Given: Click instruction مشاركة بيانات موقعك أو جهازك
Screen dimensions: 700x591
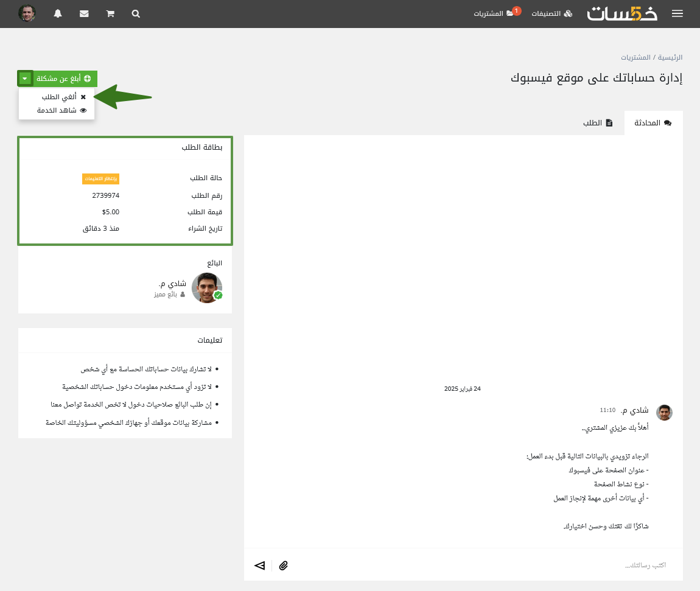Looking at the screenshot, I should [128, 422].
